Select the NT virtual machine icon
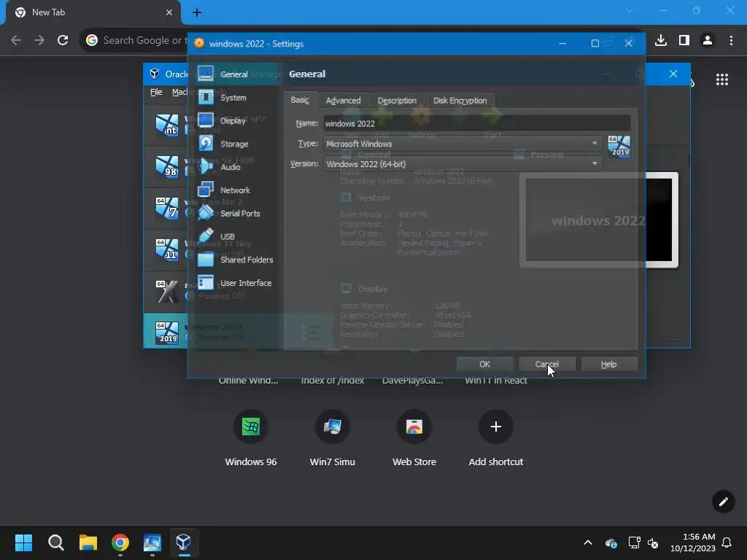747x560 pixels. 167,125
